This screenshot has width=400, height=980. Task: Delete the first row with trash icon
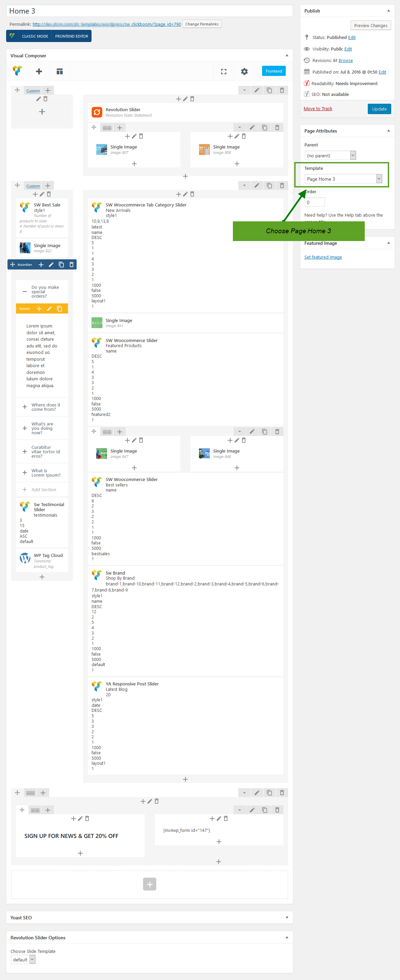pos(282,90)
